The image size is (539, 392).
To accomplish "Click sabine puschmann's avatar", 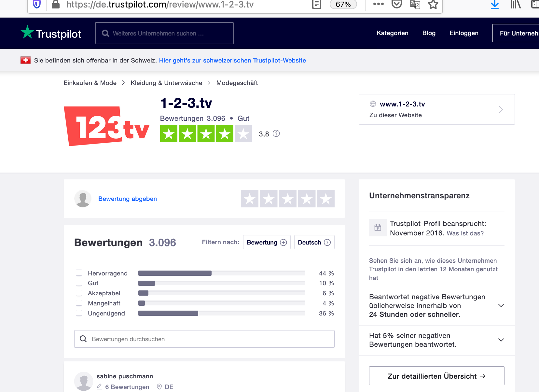I will tap(84, 381).
